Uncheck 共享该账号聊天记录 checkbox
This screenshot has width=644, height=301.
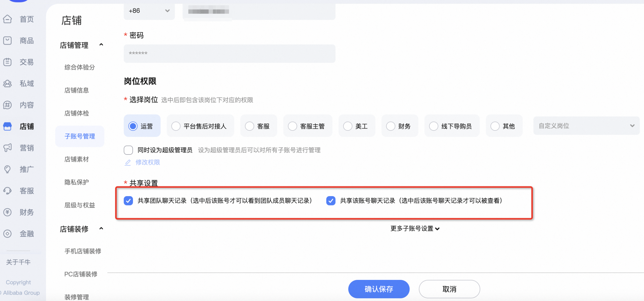click(x=331, y=201)
